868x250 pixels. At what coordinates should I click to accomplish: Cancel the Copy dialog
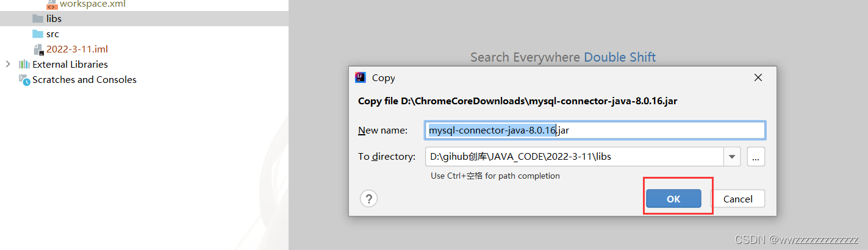[x=737, y=199]
